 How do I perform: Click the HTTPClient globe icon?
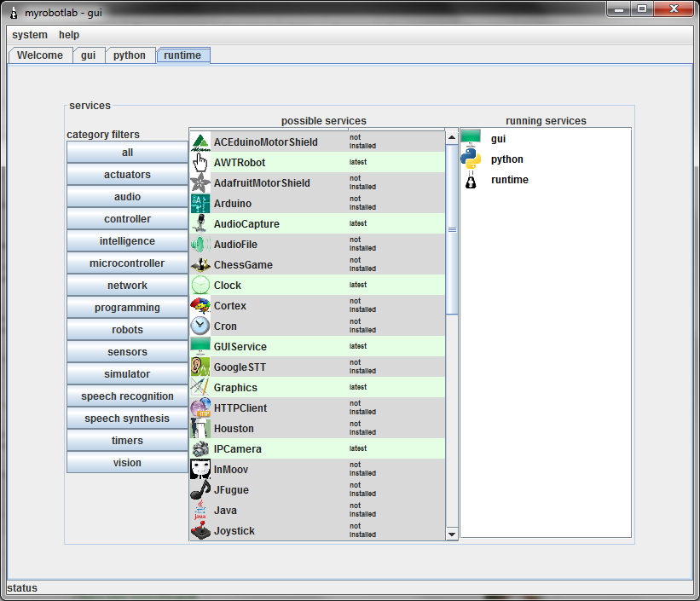200,408
